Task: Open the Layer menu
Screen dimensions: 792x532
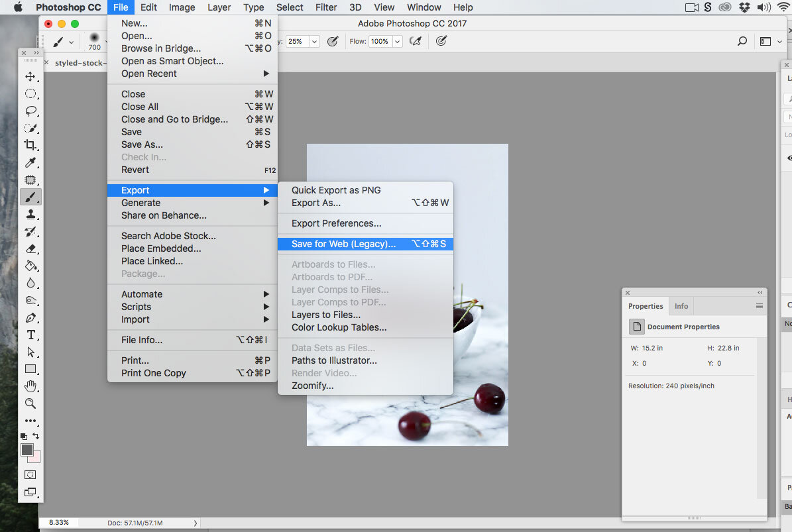Action: [x=219, y=7]
